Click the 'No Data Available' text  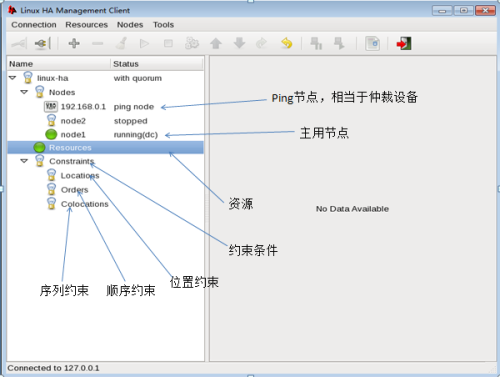352,209
